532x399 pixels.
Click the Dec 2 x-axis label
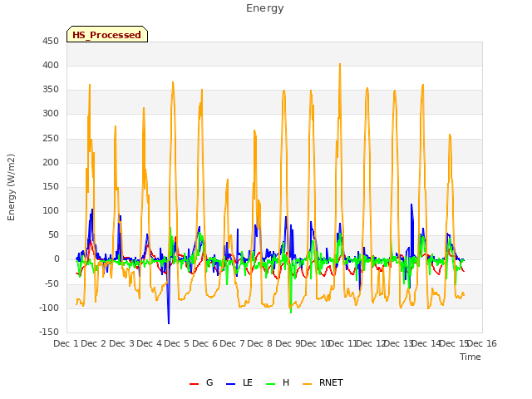(94, 343)
